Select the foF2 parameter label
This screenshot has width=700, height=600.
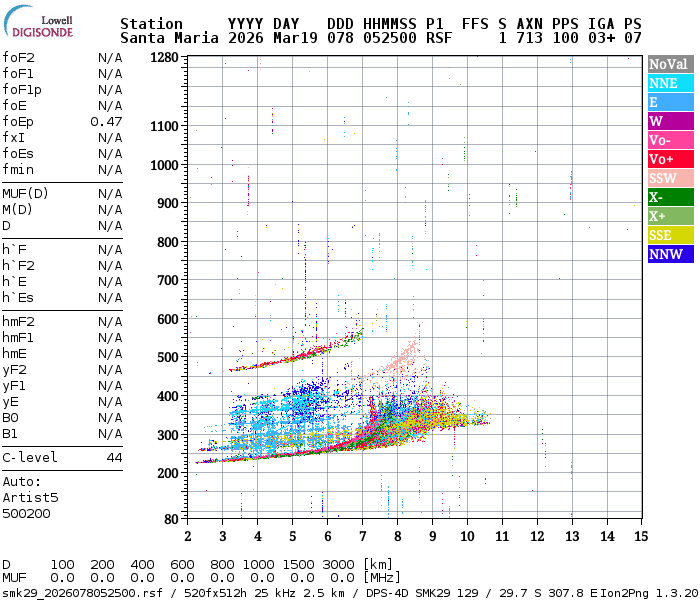(18, 57)
